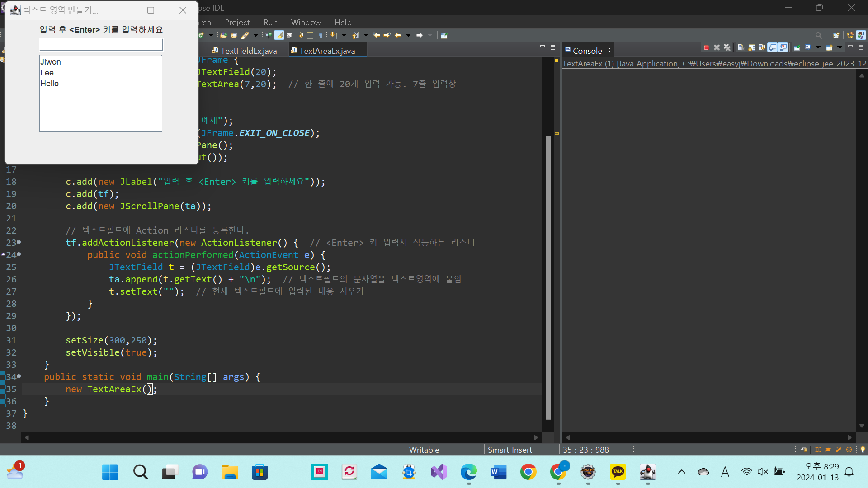Click Pin Console icon
868x488 pixels.
797,47
